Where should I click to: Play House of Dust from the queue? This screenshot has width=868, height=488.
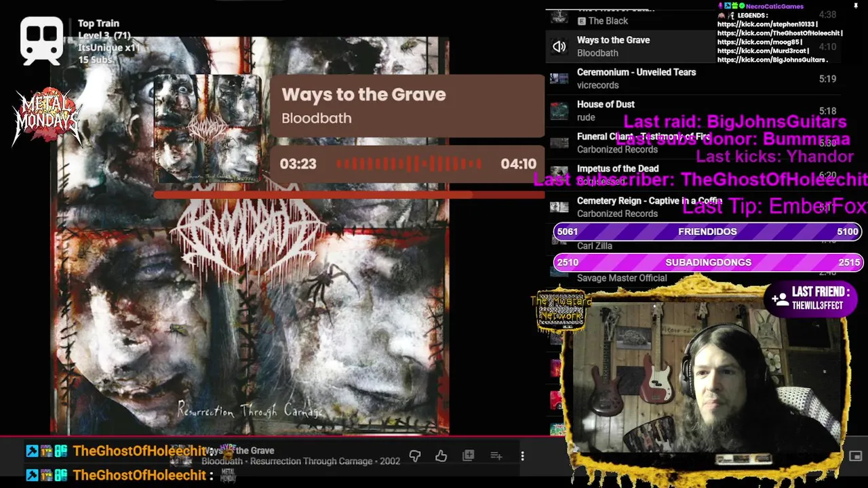tap(692, 110)
